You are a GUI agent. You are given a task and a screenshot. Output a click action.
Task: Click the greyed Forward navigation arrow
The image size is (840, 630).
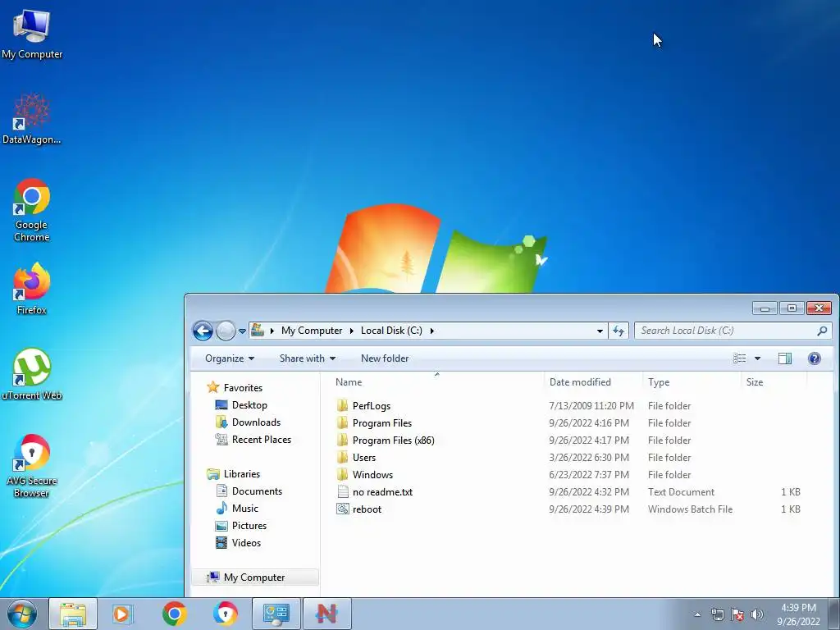pyautogui.click(x=226, y=331)
